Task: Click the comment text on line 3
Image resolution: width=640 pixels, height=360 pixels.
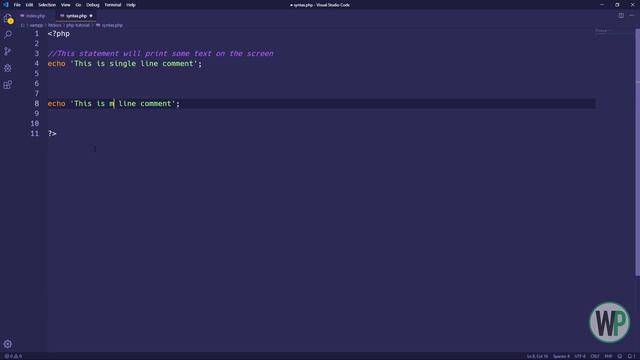Action: 161,53
